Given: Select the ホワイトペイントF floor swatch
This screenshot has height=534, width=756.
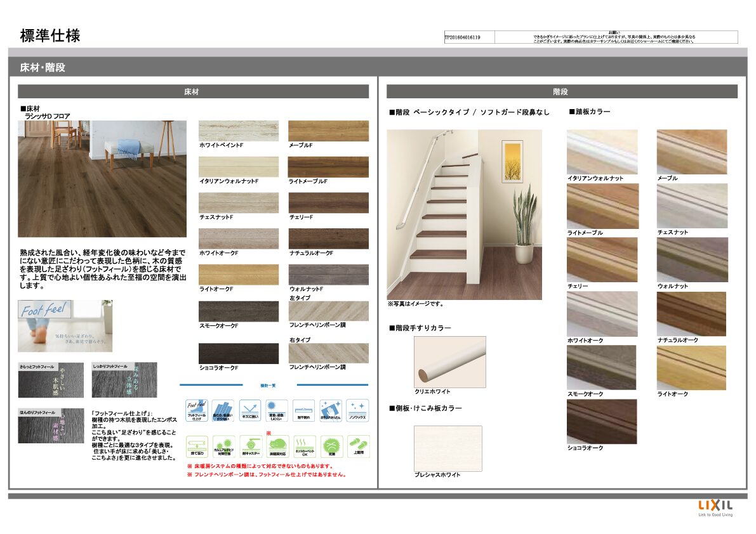Looking at the screenshot, I should pyautogui.click(x=239, y=131).
